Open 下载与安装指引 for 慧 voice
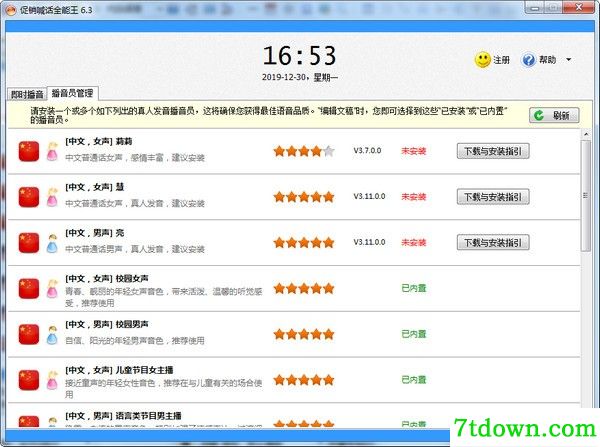Image resolution: width=600 pixels, height=447 pixels. (x=493, y=197)
